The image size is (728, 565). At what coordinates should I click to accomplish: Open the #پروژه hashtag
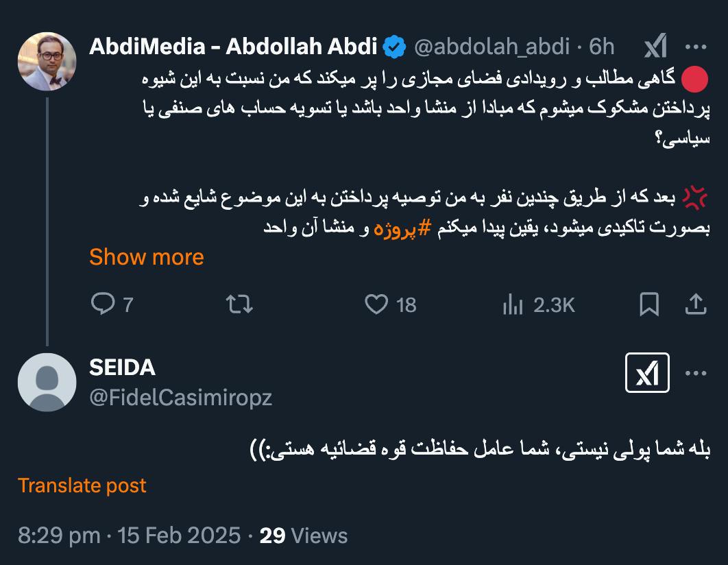(402, 228)
